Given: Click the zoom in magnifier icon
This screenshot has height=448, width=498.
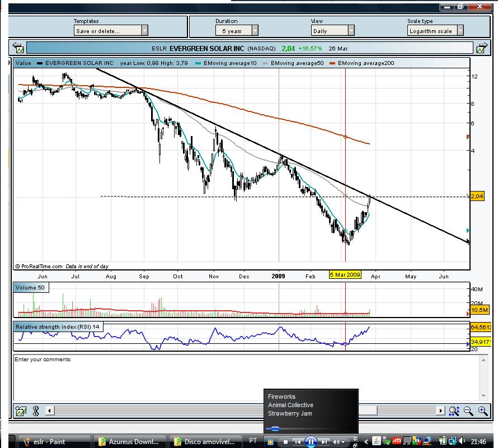Looking at the screenshot, I should click(x=483, y=411).
